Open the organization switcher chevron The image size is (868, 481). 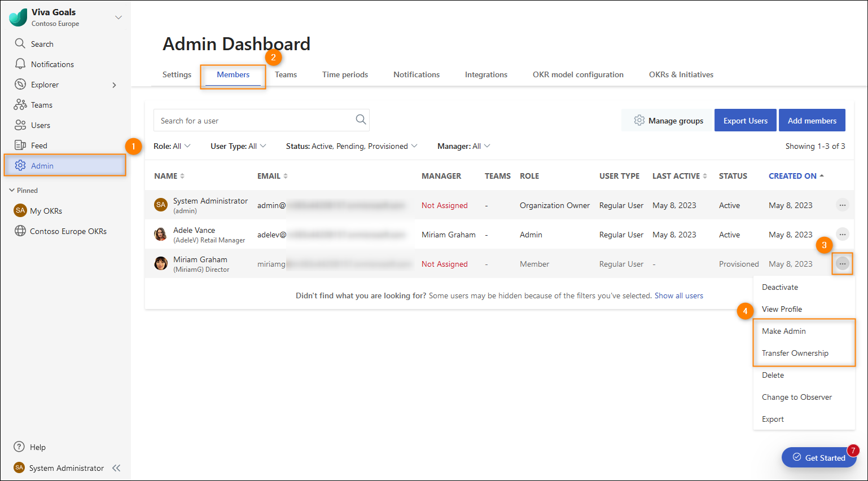pos(119,17)
